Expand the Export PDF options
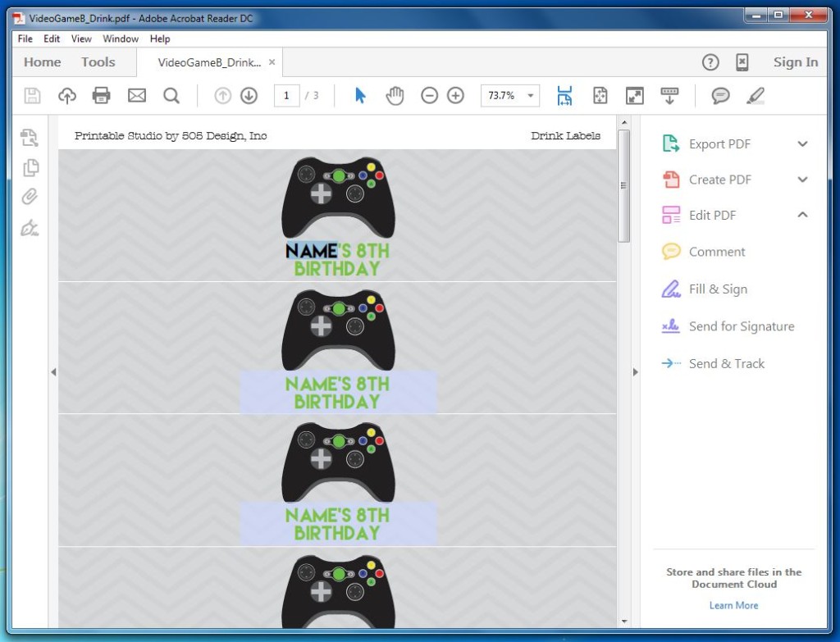The width and height of the screenshot is (840, 642). tap(801, 143)
